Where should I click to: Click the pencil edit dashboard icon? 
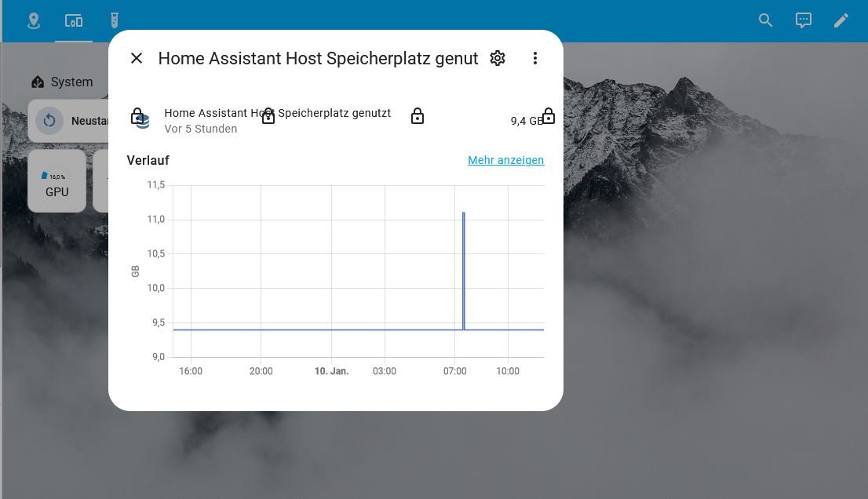pos(841,20)
